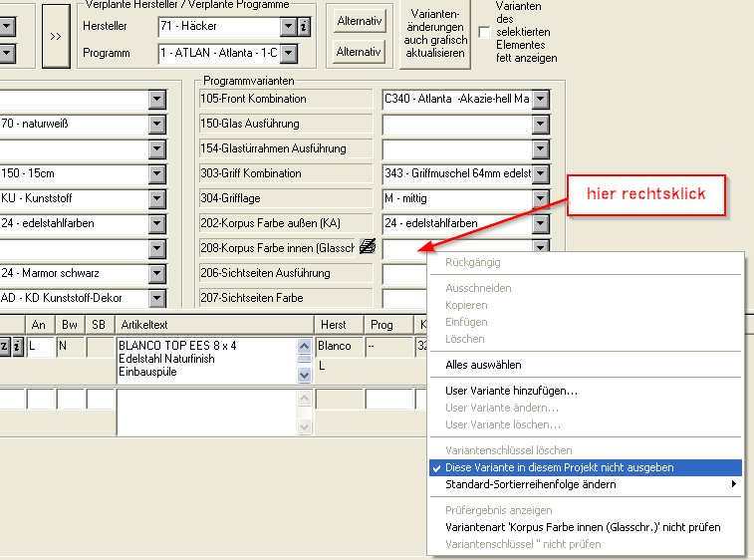Click the icon next to 208-Korpus Farbe innen

pyautogui.click(x=367, y=247)
